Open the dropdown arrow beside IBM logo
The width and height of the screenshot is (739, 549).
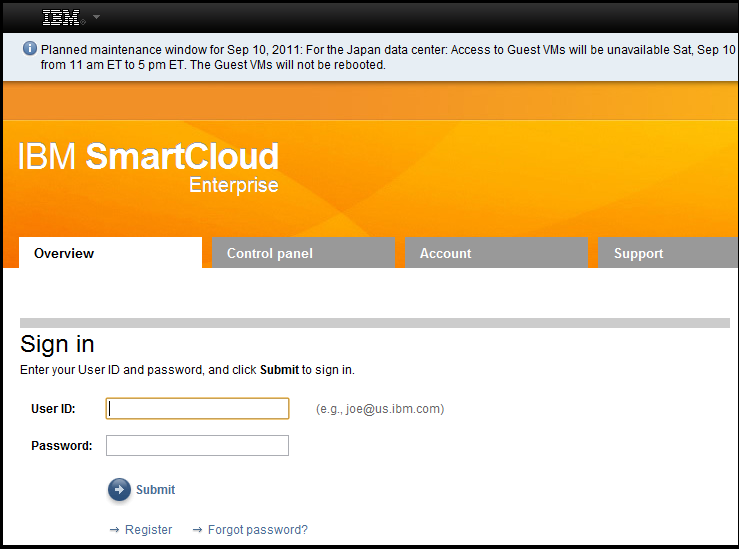97,17
